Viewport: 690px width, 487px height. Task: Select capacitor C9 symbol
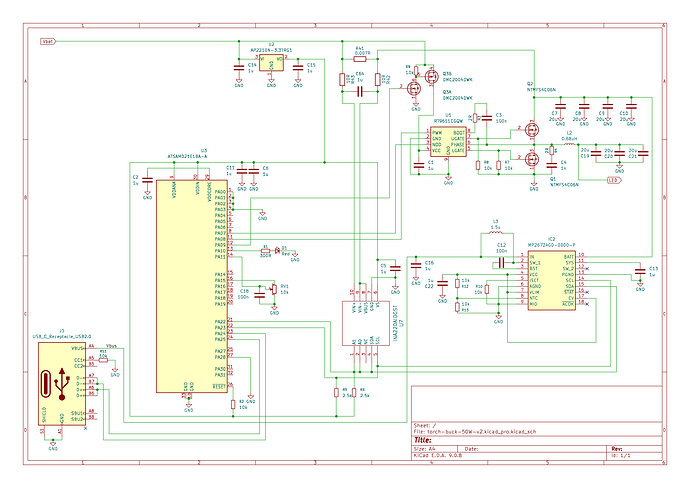tap(608, 106)
